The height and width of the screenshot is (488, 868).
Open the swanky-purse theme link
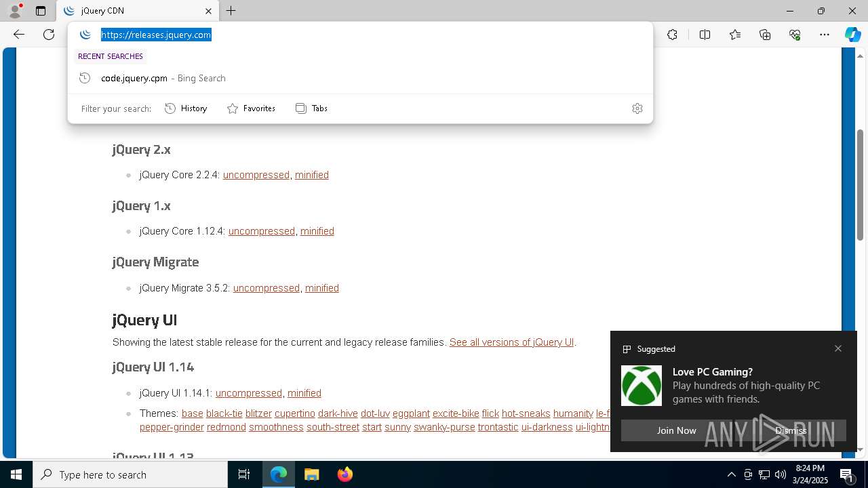[444, 427]
